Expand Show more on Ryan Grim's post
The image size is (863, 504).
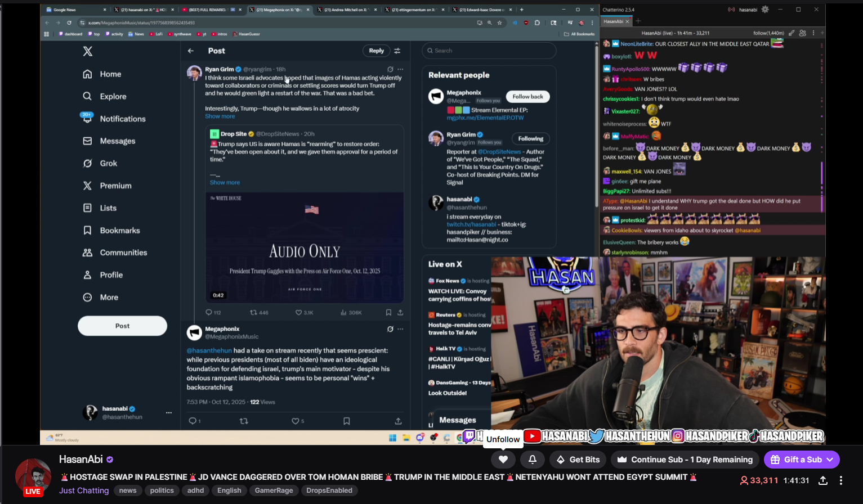(220, 116)
